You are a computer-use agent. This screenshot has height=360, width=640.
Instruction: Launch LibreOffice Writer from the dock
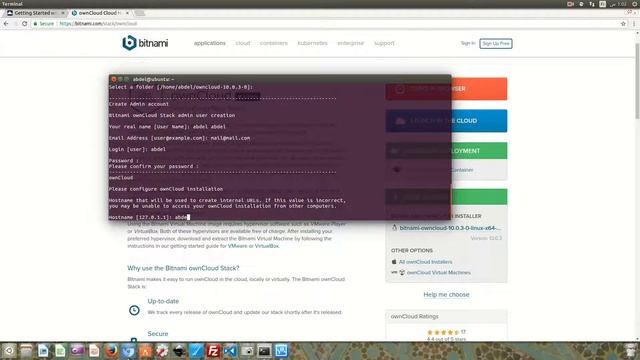[43, 351]
